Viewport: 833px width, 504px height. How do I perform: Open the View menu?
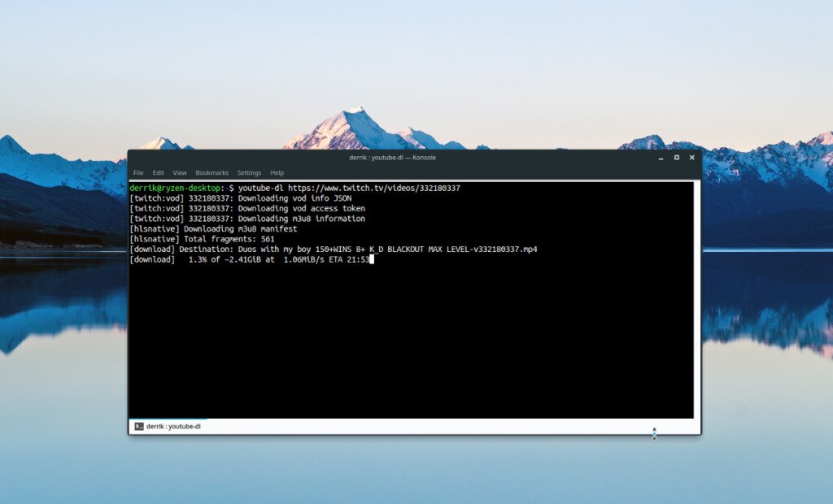(x=179, y=172)
